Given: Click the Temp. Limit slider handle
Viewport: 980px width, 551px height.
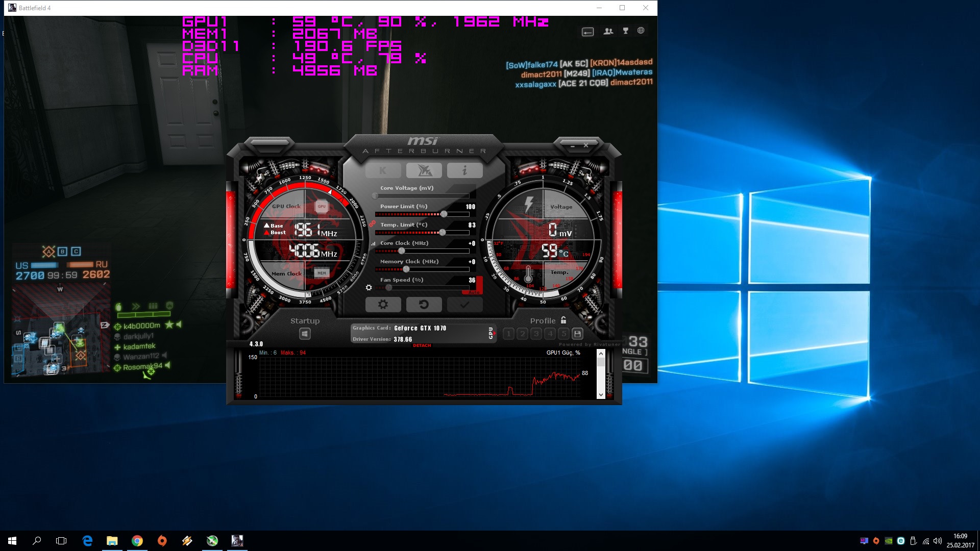Looking at the screenshot, I should [443, 233].
